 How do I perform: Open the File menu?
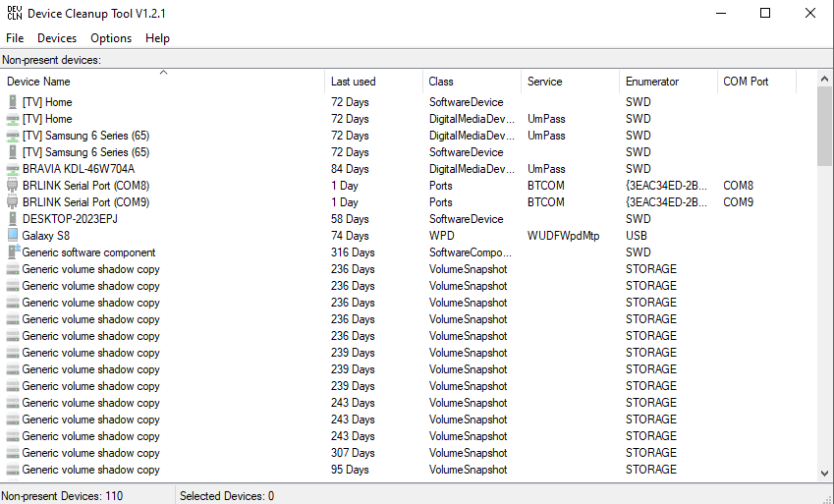[15, 38]
